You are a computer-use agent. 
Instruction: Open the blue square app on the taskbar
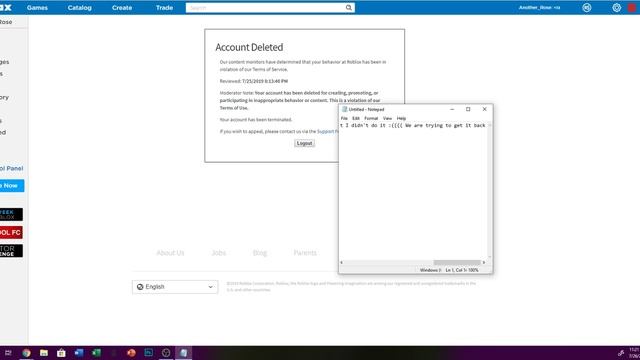(x=149, y=353)
